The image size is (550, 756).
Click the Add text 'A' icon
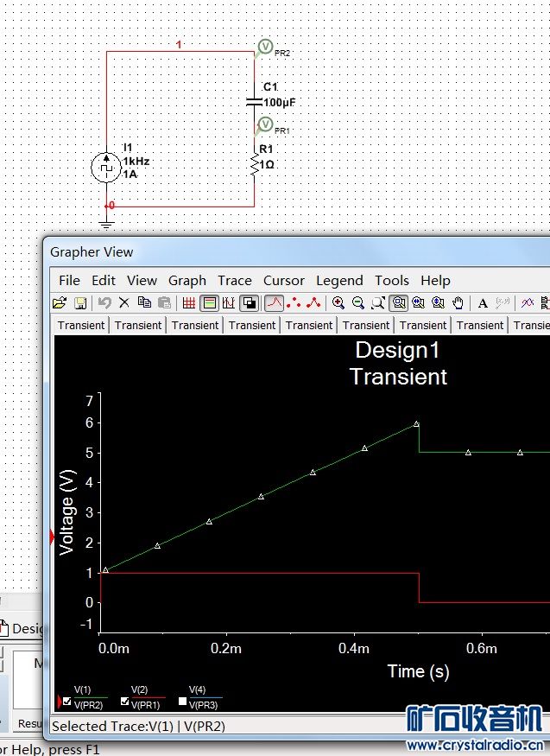(x=483, y=302)
